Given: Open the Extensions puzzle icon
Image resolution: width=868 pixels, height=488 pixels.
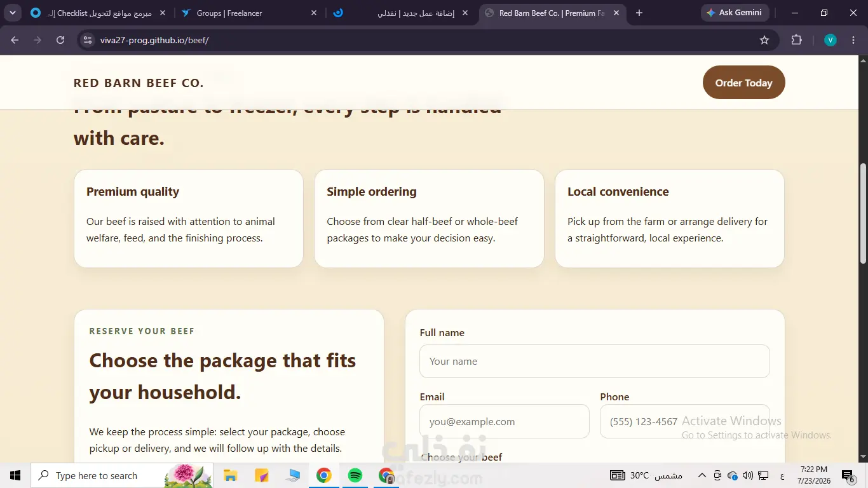Looking at the screenshot, I should pyautogui.click(x=796, y=40).
